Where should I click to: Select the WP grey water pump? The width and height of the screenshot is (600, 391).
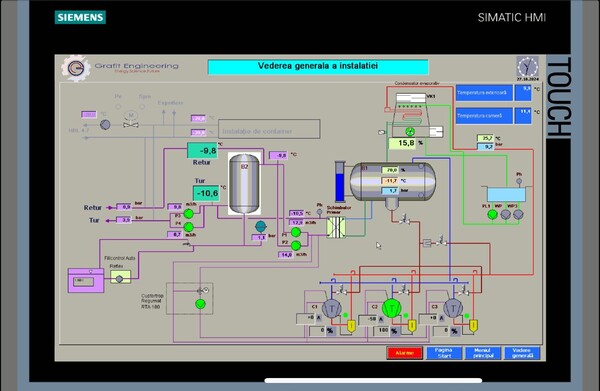click(x=506, y=215)
